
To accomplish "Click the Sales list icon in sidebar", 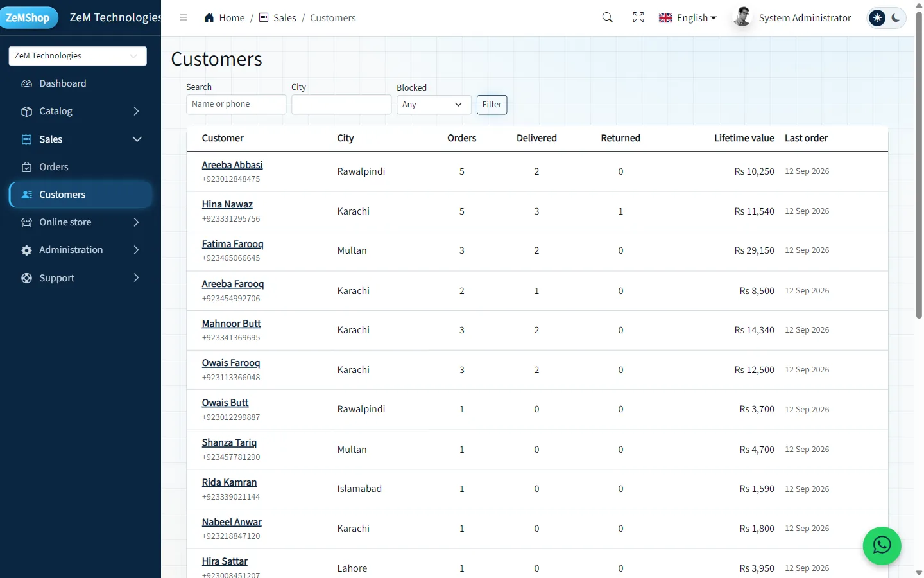I will 26,139.
